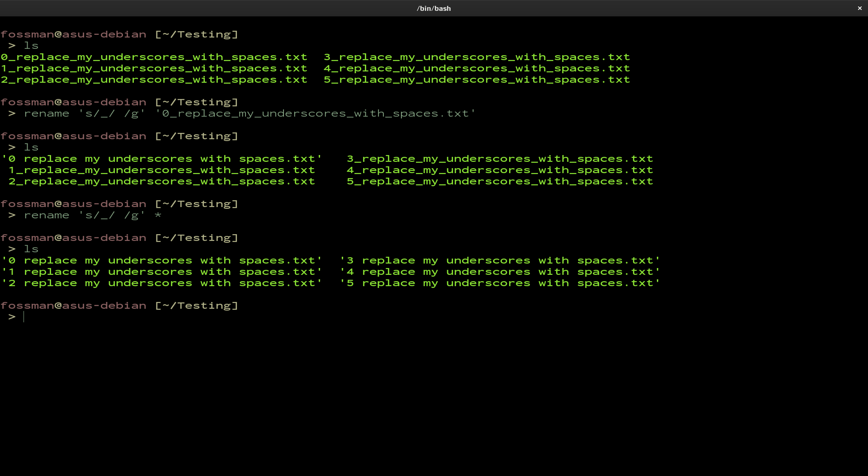868x476 pixels.
Task: Click the [~/Testing] path in the bottom prompt
Action: click(196, 306)
